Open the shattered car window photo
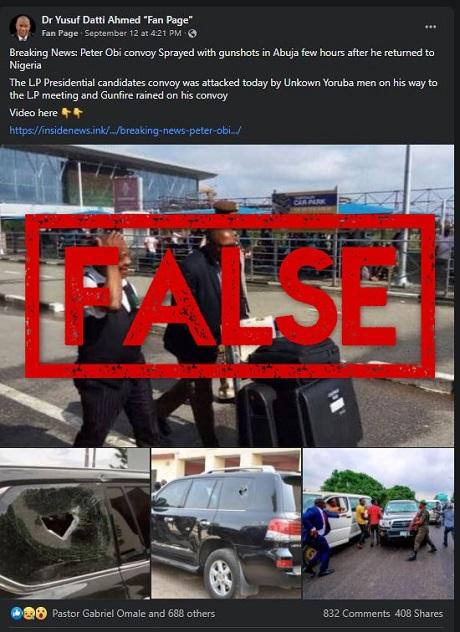This screenshot has height=632, width=460. point(75,523)
